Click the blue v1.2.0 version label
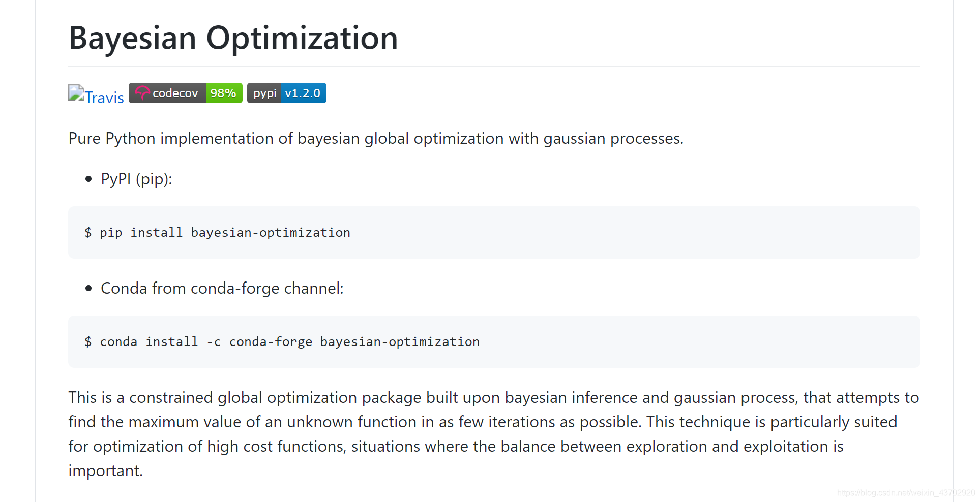980x502 pixels. (x=303, y=93)
